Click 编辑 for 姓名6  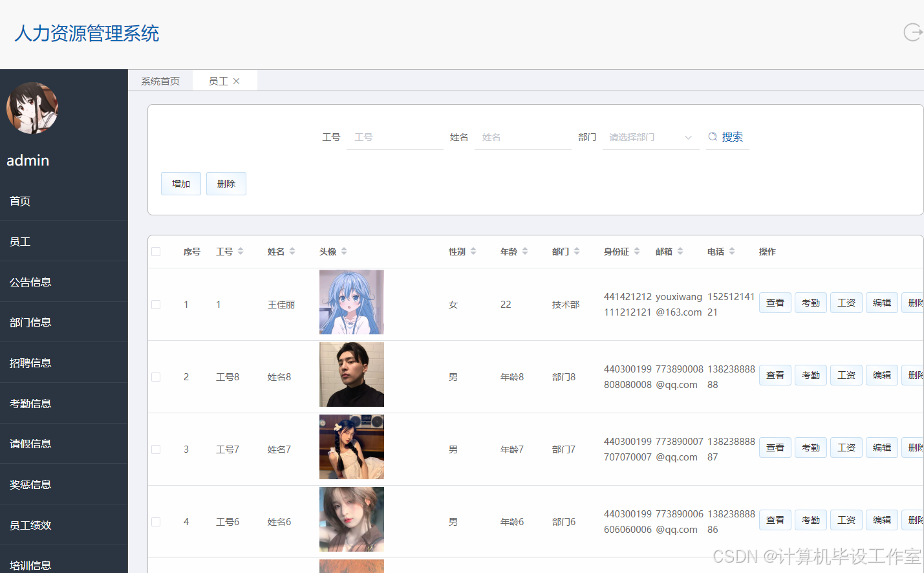[882, 520]
